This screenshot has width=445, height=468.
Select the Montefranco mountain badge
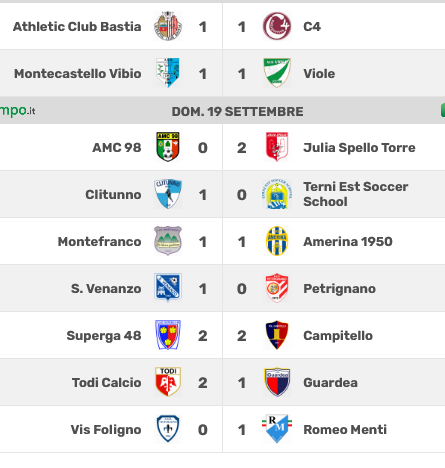click(x=168, y=241)
